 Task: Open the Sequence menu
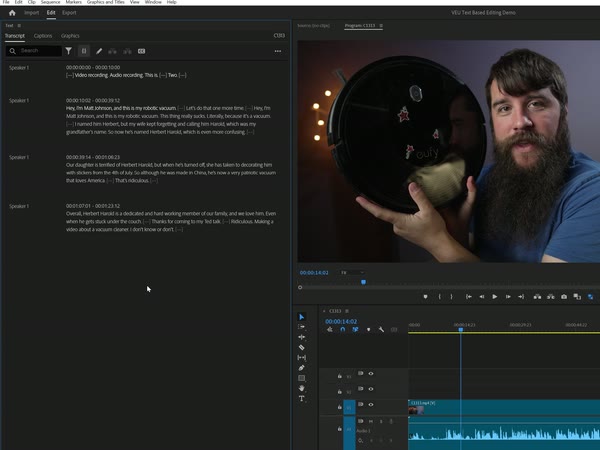pos(51,2)
